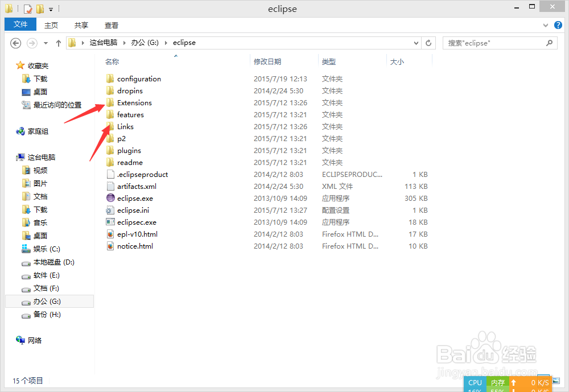
Task: Open the 音乐 library folder
Action: pyautogui.click(x=40, y=222)
